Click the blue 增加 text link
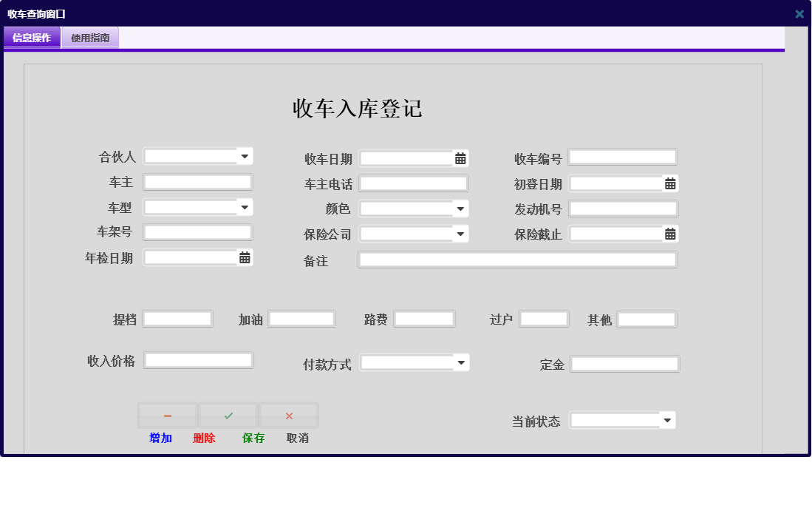The width and height of the screenshot is (812, 508). 160,438
